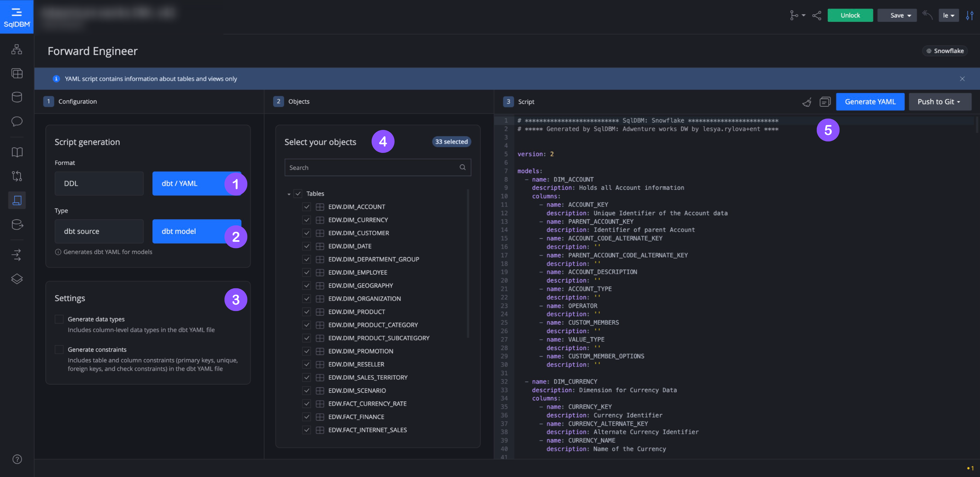The height and width of the screenshot is (477, 980).
Task: Select the DDL format option
Action: point(99,184)
